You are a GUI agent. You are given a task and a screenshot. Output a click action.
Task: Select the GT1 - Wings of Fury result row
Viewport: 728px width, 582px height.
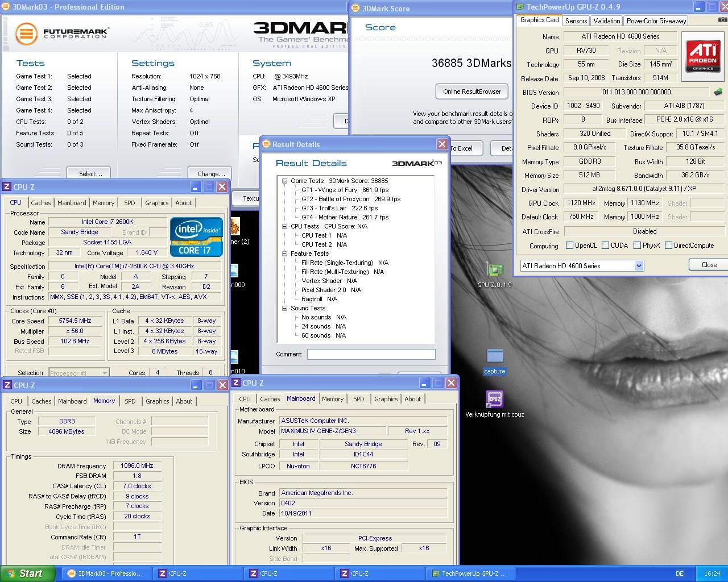coord(345,190)
